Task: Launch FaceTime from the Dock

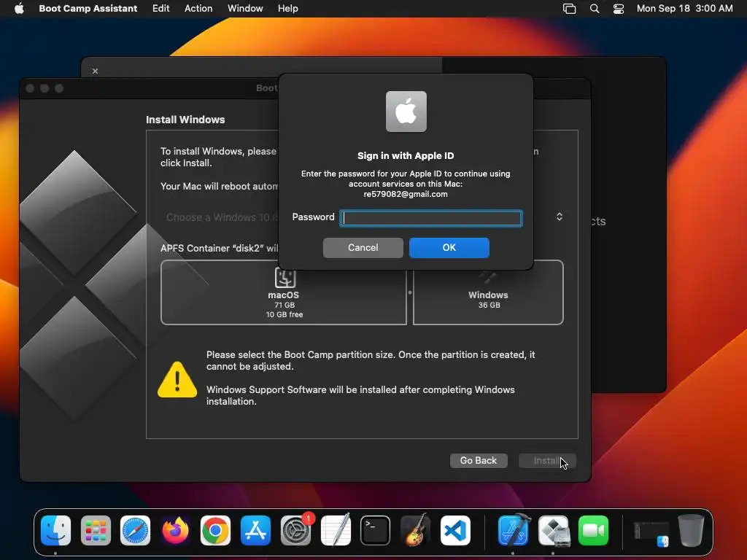Action: tap(594, 530)
